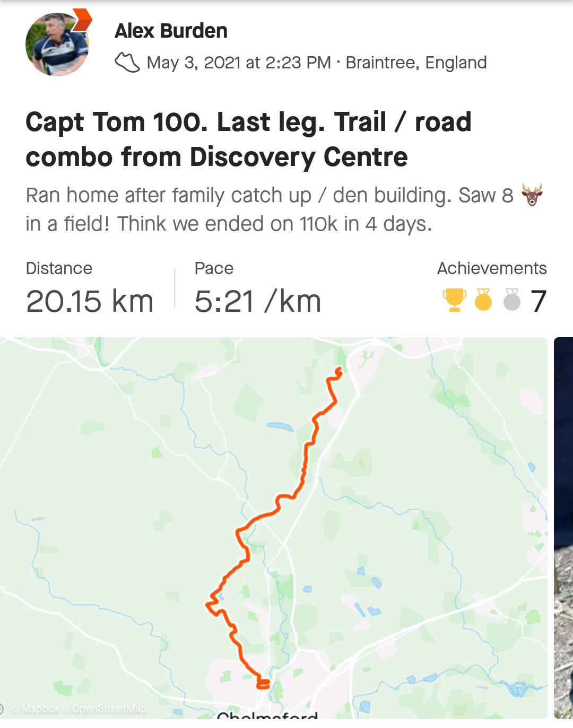
Task: Click the deer emoji in description
Action: 532,195
